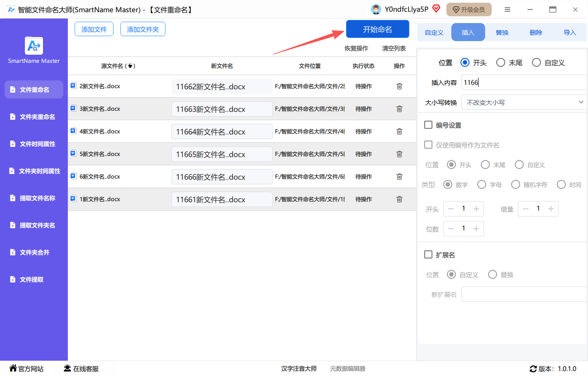Click the sort icon beside 源文件名 header
588x376 pixels.
[130, 66]
